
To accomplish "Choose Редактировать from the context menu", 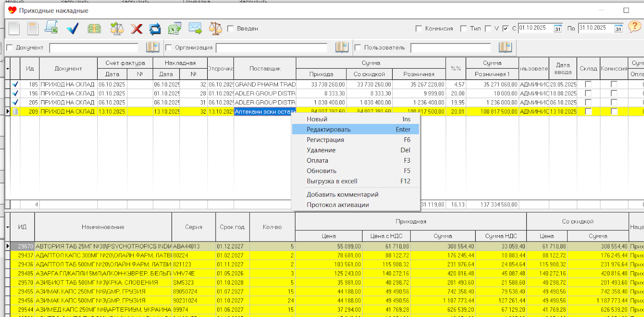I will 328,129.
